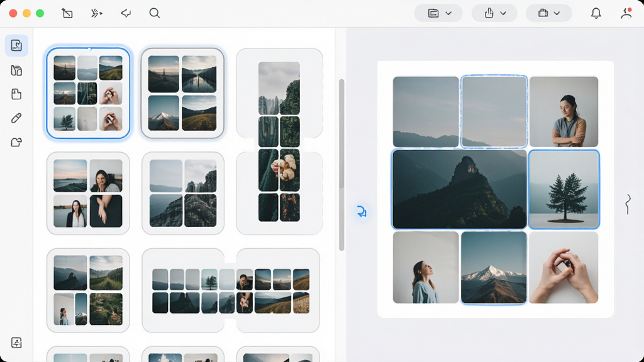Open the notifications bell
Viewport: 644px width, 362px height.
(x=596, y=13)
